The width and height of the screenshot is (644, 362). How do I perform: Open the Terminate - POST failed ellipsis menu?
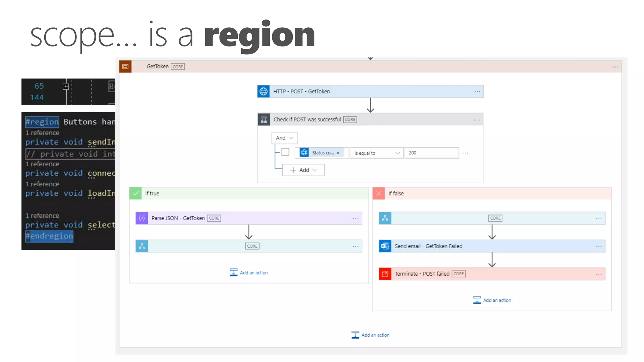(x=599, y=274)
